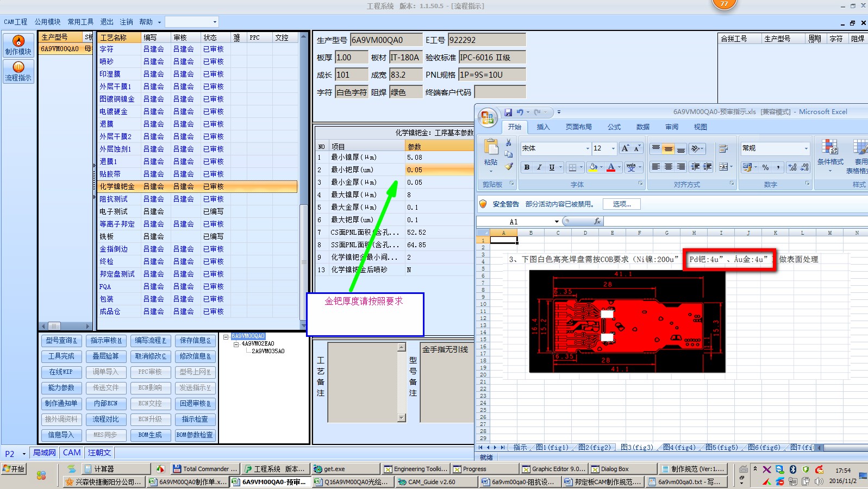Click the cell borders icon in the font group
868x489 pixels.
[x=572, y=167]
